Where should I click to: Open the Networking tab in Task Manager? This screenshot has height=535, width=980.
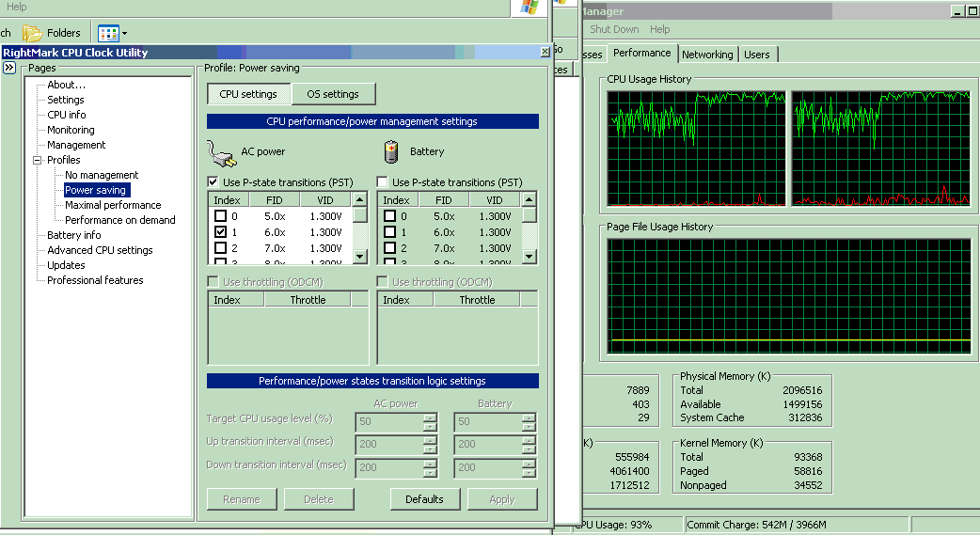(x=707, y=55)
